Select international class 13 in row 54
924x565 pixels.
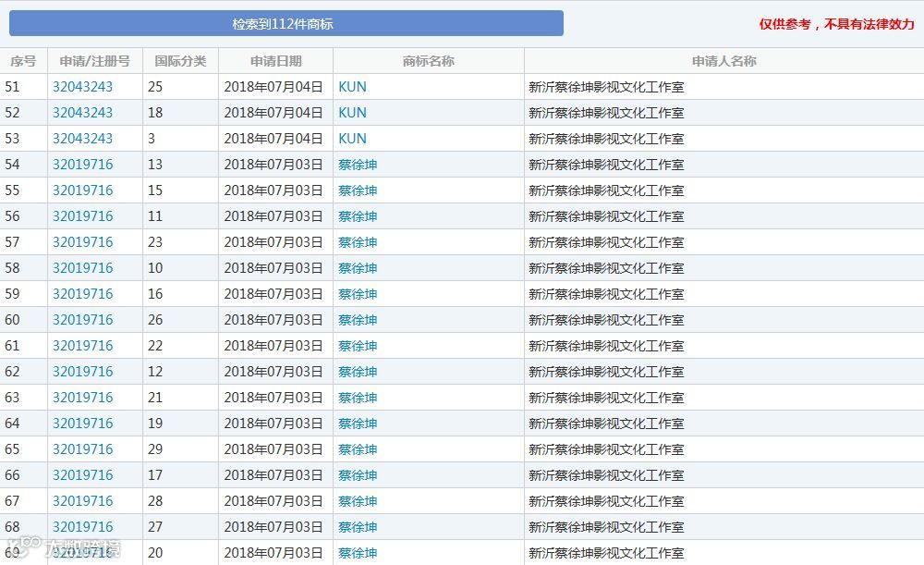155,165
